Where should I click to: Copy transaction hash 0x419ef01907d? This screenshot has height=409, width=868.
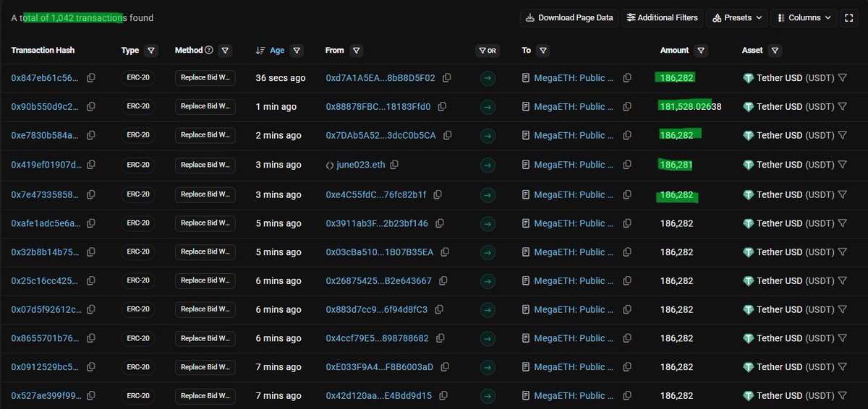click(91, 165)
